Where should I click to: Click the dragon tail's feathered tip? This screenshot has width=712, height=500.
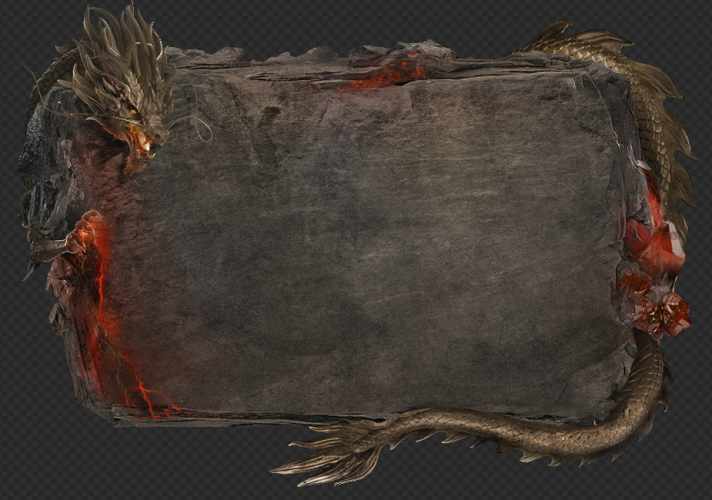(x=320, y=457)
